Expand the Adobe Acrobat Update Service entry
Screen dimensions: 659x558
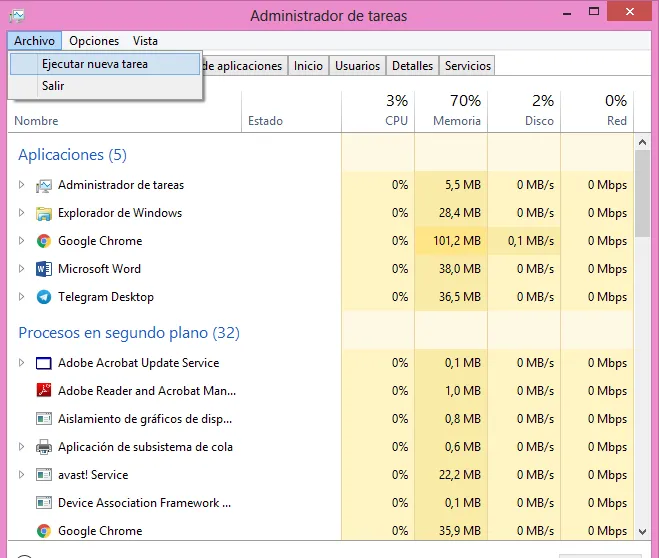tap(22, 363)
